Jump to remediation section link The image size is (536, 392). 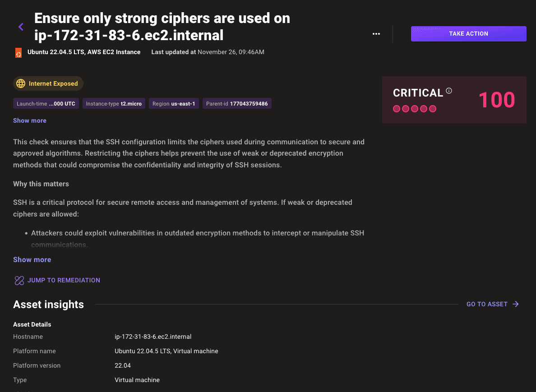tap(64, 281)
